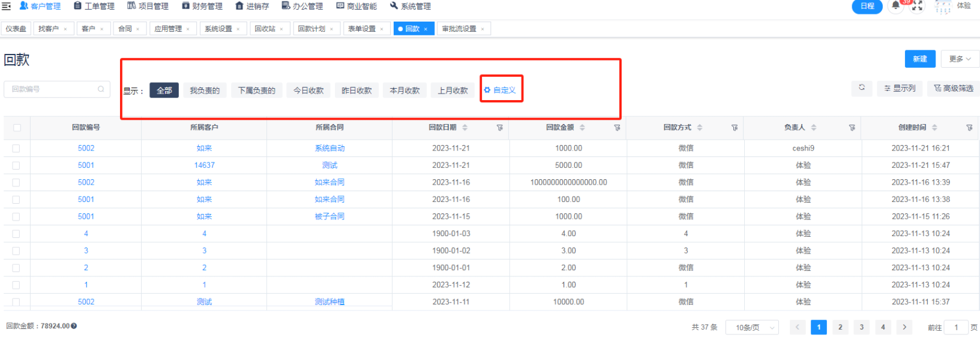The width and height of the screenshot is (980, 338).
Task: Sort by 回款金额 arrows
Action: (x=582, y=128)
